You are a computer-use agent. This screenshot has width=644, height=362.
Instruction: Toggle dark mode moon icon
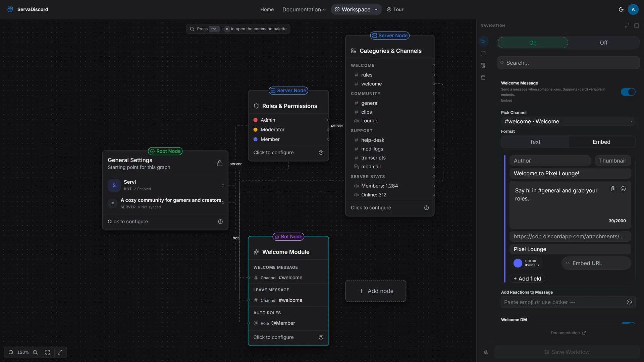pos(621,9)
